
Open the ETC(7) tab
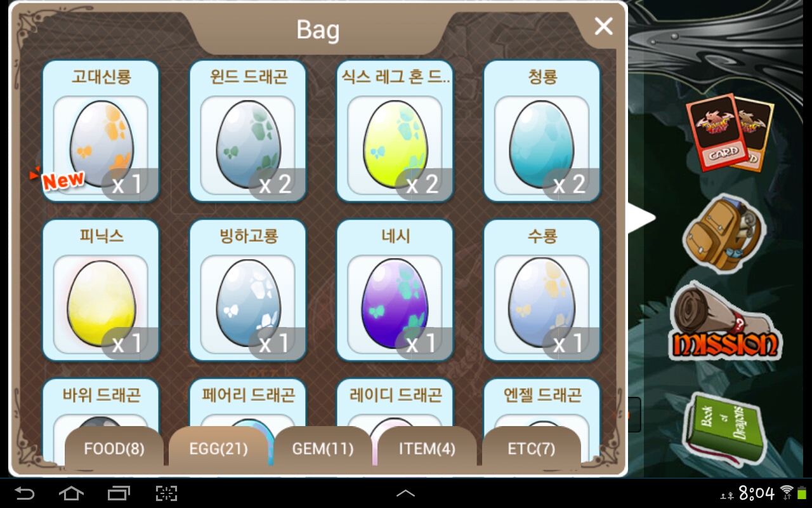532,449
